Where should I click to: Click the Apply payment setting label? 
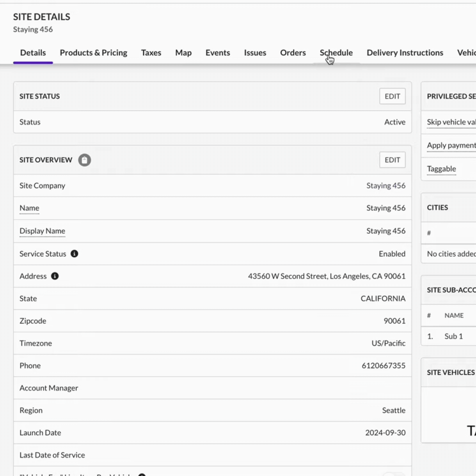(451, 145)
